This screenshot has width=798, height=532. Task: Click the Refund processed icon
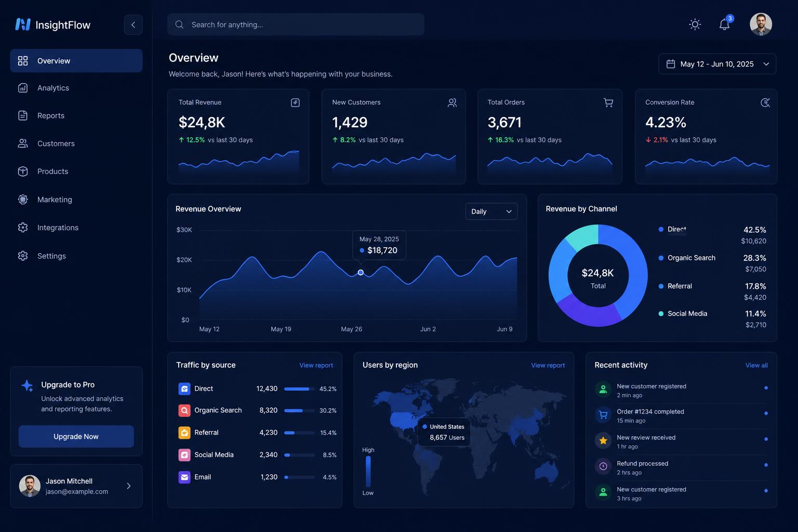pyautogui.click(x=603, y=467)
